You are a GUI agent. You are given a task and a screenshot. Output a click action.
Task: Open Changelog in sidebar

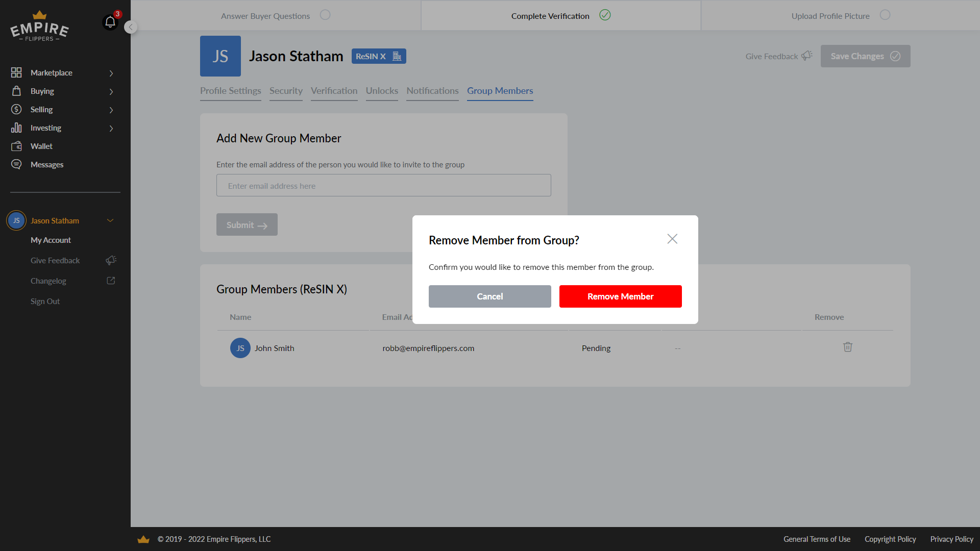tap(48, 281)
